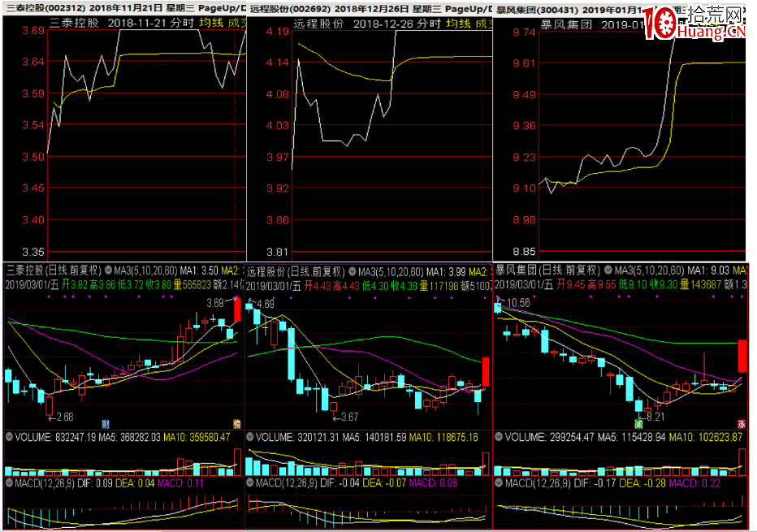Click the 10.56 high price marker
Viewport: 757px width, 532px height.
[518, 303]
